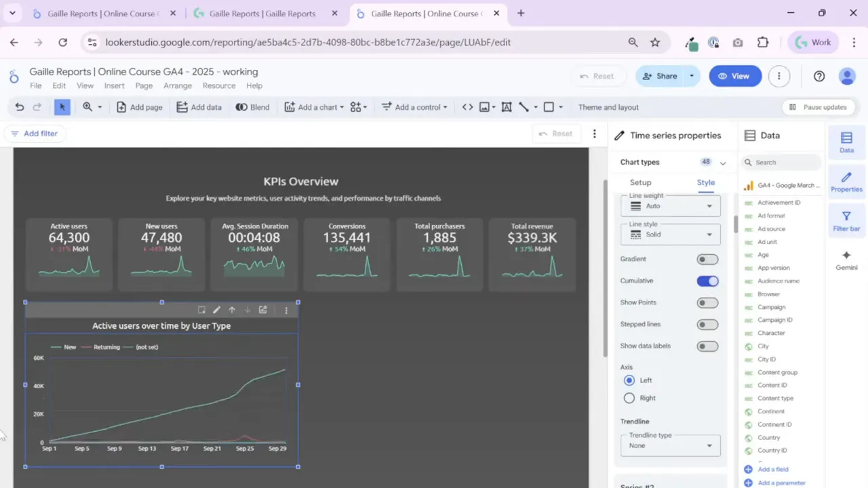Open the Line style dropdown
The height and width of the screenshot is (488, 868).
coord(670,235)
